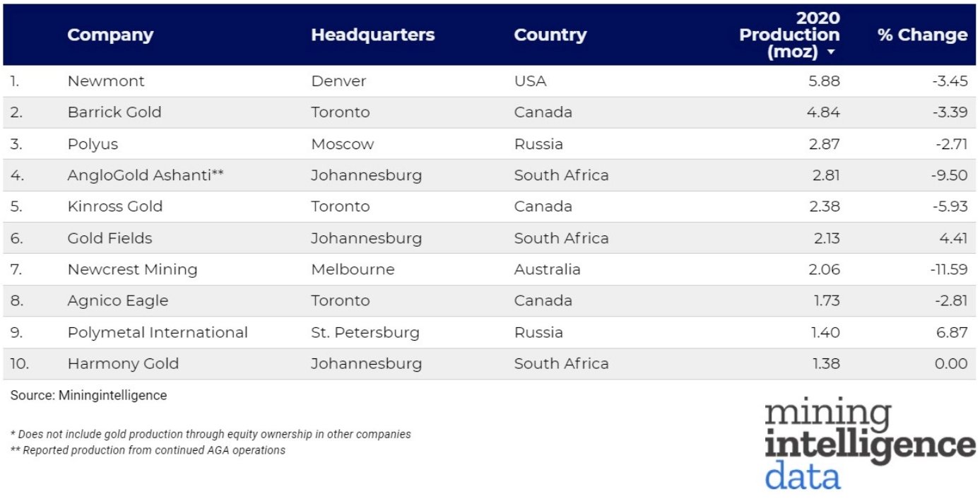
Task: Click the Gold Fields row name
Action: coord(110,238)
